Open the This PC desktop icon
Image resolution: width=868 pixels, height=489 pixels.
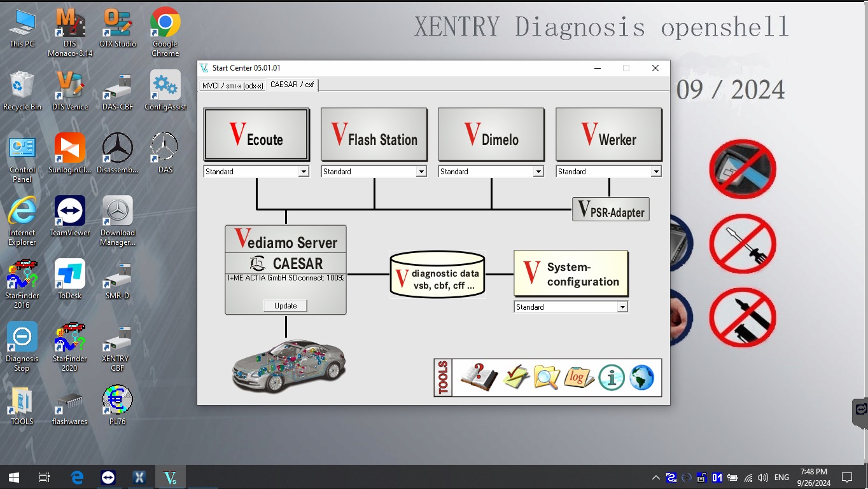tap(22, 29)
